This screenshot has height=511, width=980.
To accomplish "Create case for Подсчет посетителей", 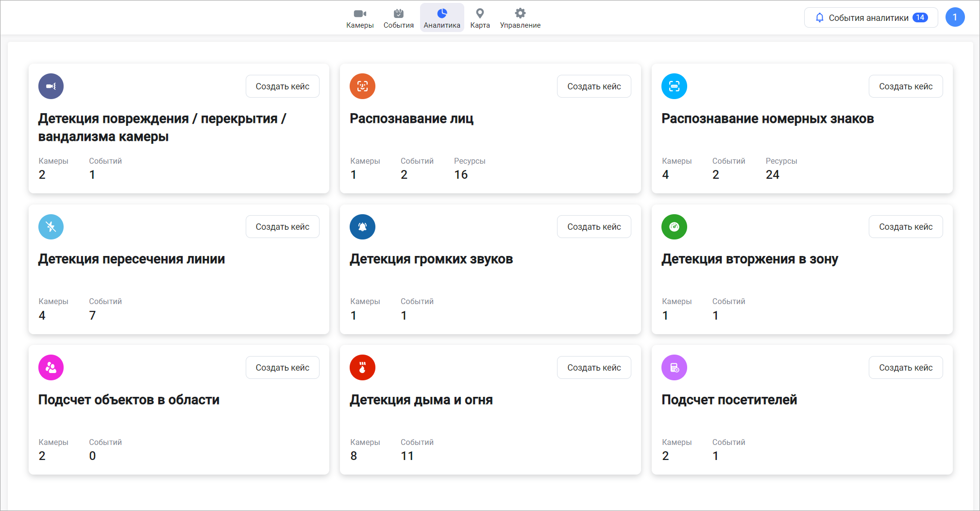I will [906, 368].
